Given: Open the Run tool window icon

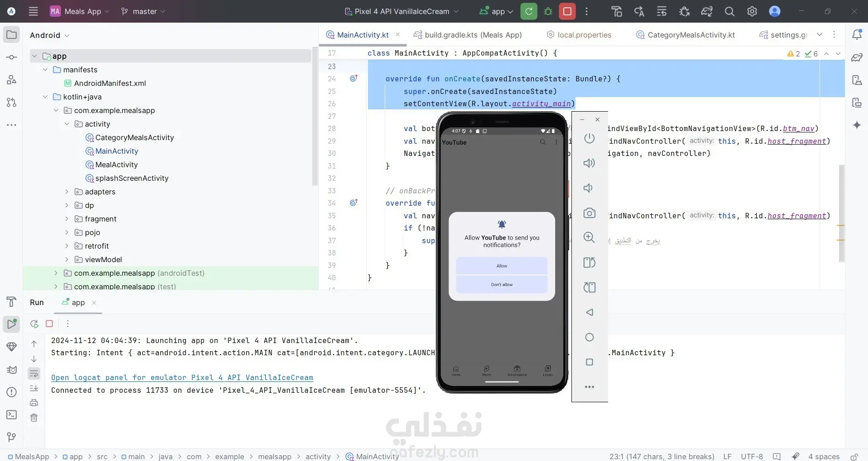Looking at the screenshot, I should (11, 324).
